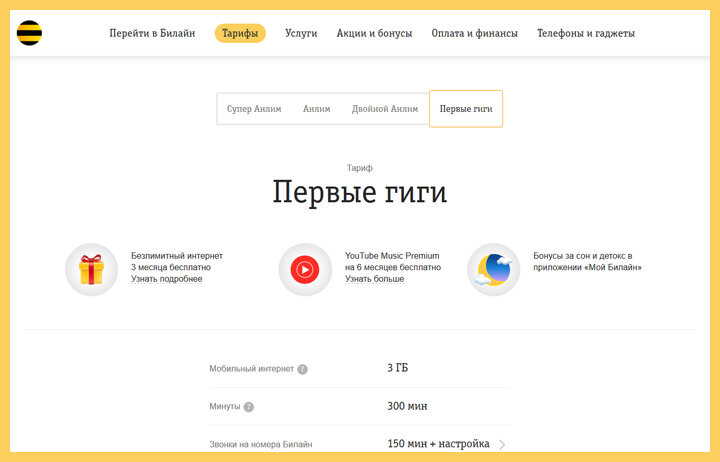Screen dimensions: 720x462
Task: Follow the Узнать подробнее link
Action: pos(167,279)
